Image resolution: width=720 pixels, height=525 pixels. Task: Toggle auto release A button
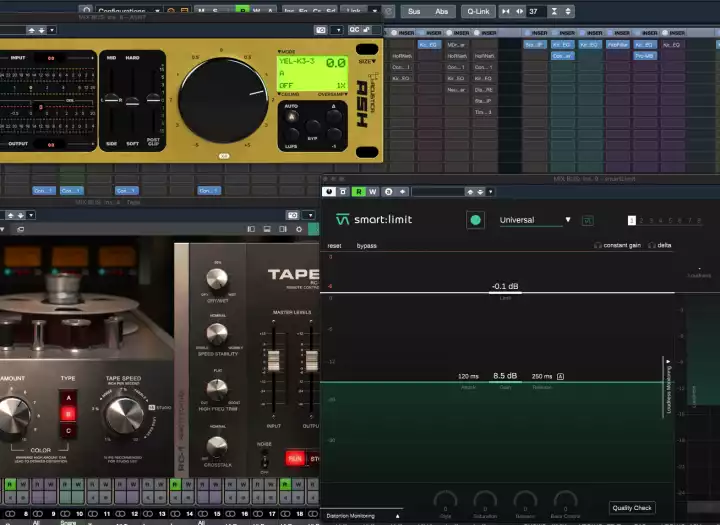click(560, 376)
